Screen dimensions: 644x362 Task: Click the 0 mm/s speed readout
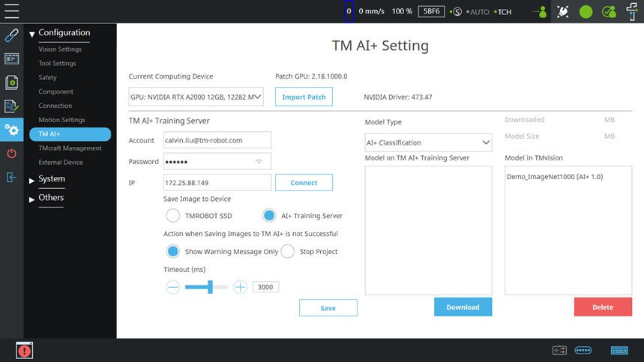pyautogui.click(x=371, y=11)
